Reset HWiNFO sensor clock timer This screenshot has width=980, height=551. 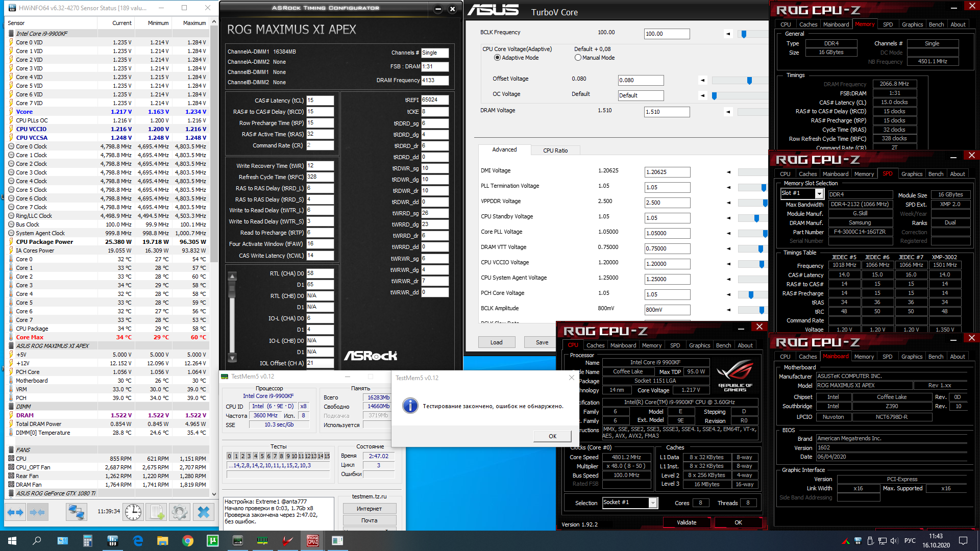(133, 512)
